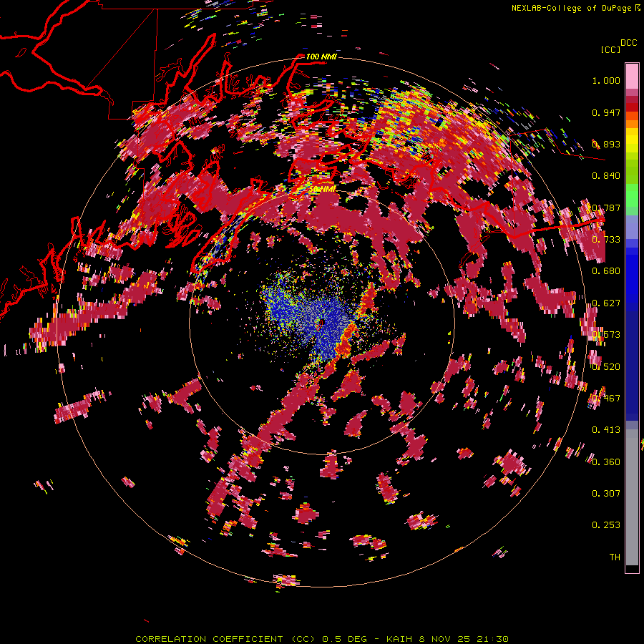
Task: Click the [CC] scale header
Action: [x=610, y=49]
